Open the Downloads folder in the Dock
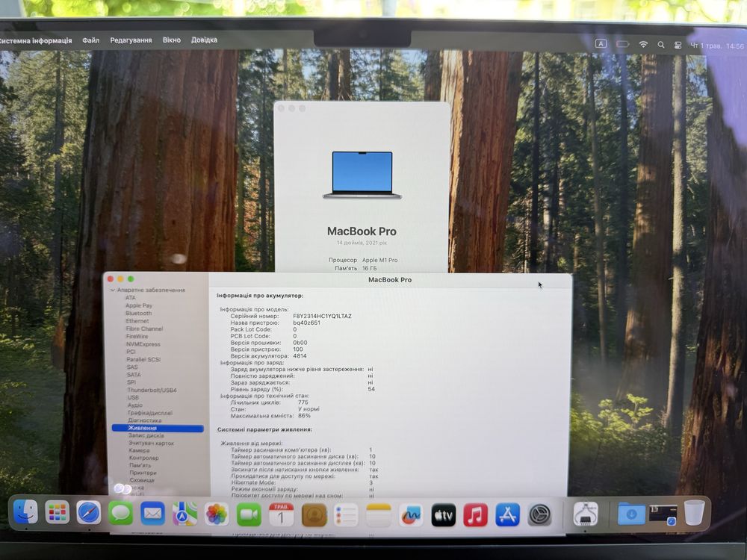This screenshot has width=747, height=560. [x=631, y=514]
